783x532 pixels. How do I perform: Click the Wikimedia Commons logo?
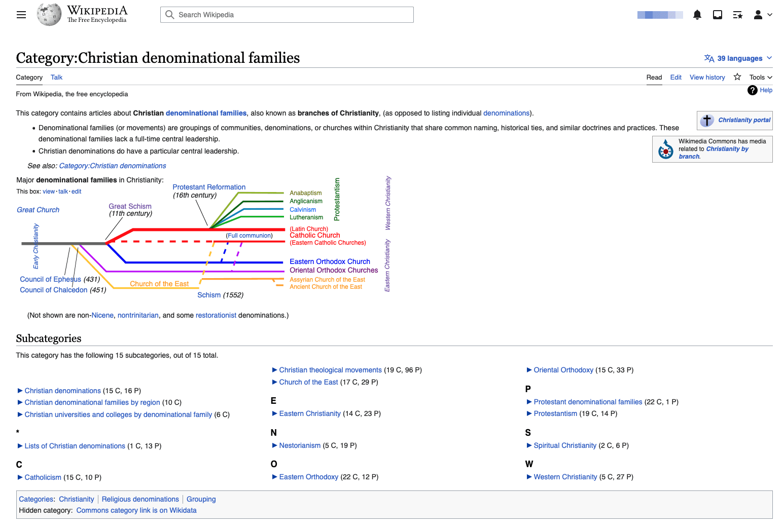(665, 149)
